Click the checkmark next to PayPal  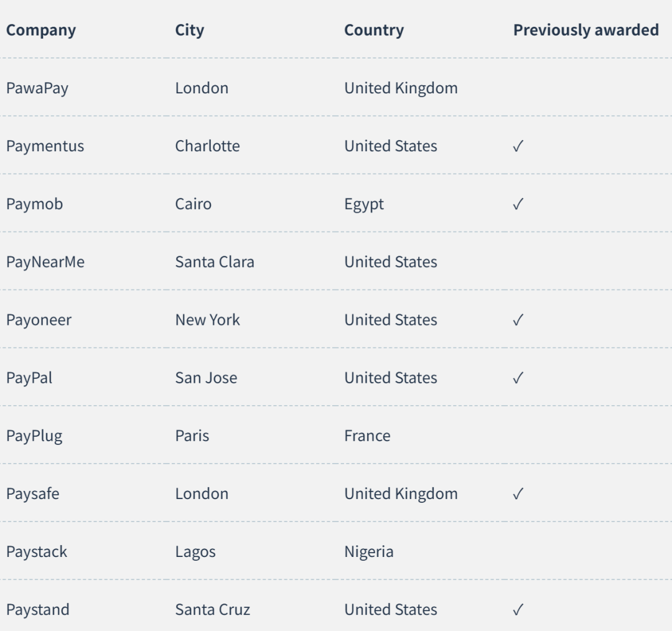tap(518, 378)
